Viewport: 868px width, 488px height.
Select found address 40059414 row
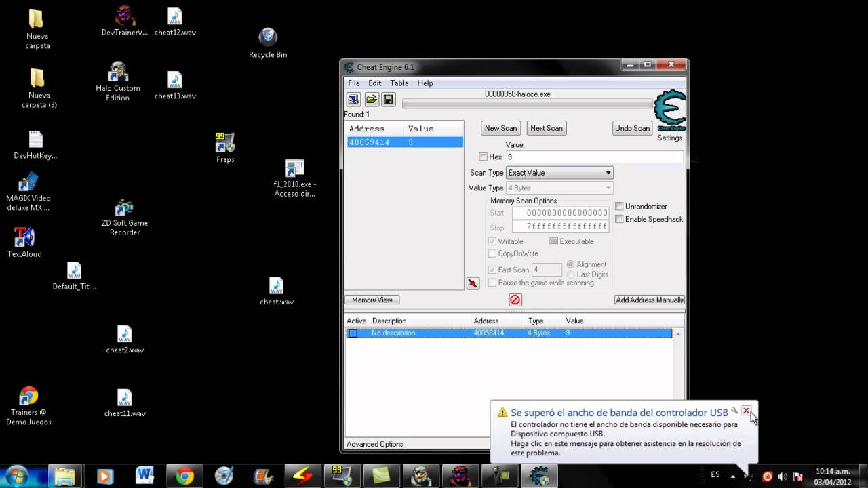(405, 142)
